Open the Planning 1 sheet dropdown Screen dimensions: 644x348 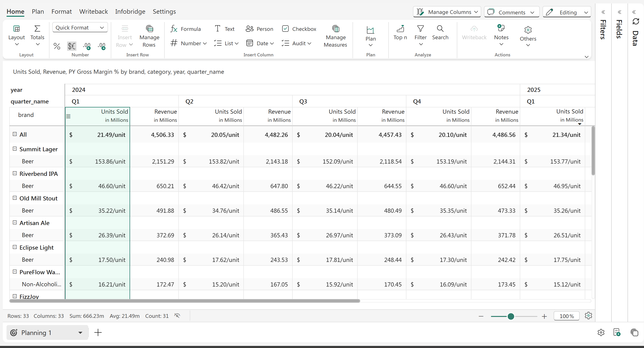[80, 332]
